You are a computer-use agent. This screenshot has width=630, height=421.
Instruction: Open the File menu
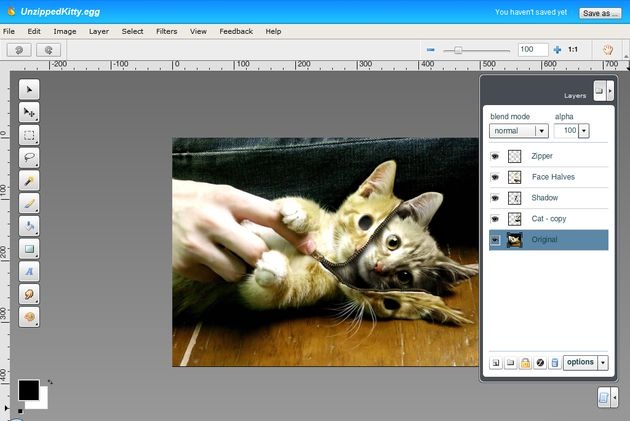pos(9,31)
